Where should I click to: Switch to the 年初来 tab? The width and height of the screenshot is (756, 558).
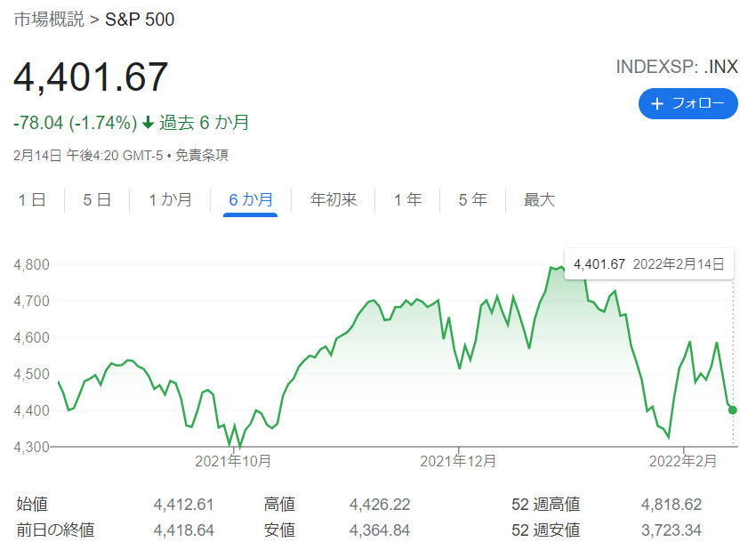334,199
